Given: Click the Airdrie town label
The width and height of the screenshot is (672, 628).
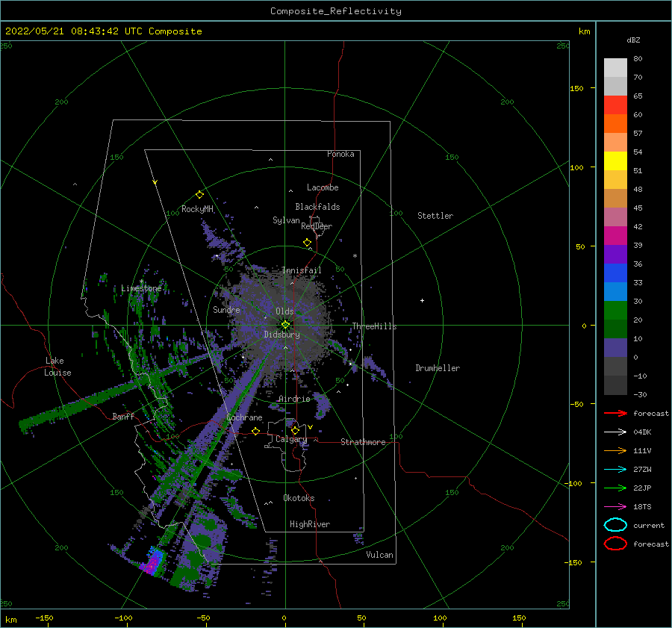Looking at the screenshot, I should pos(294,399).
